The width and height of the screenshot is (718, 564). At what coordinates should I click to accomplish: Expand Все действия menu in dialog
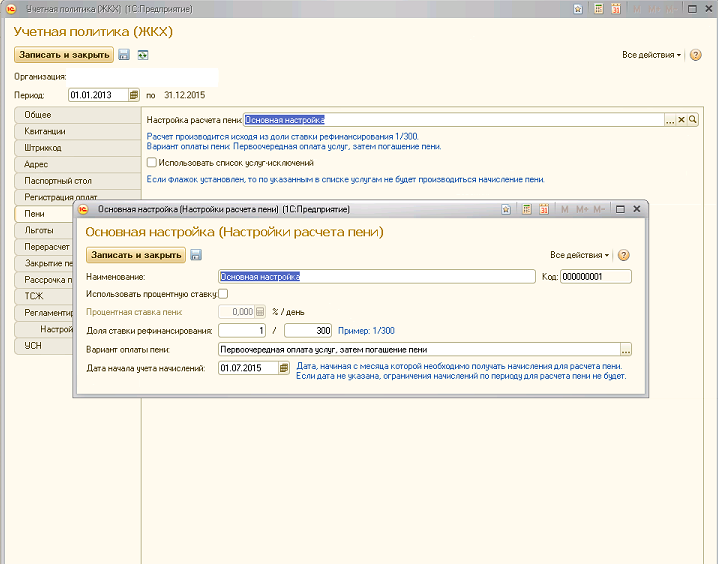580,255
